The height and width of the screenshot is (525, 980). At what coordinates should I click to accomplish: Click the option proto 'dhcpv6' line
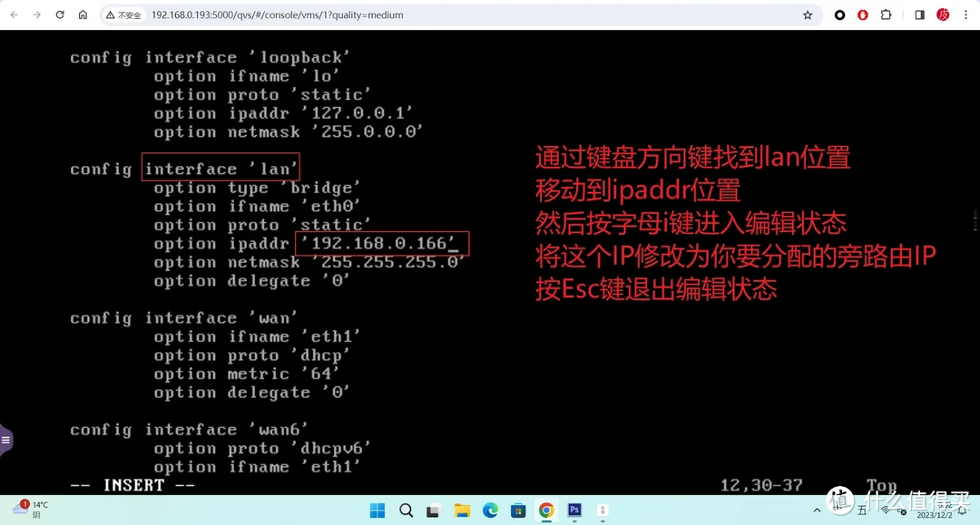coord(262,449)
